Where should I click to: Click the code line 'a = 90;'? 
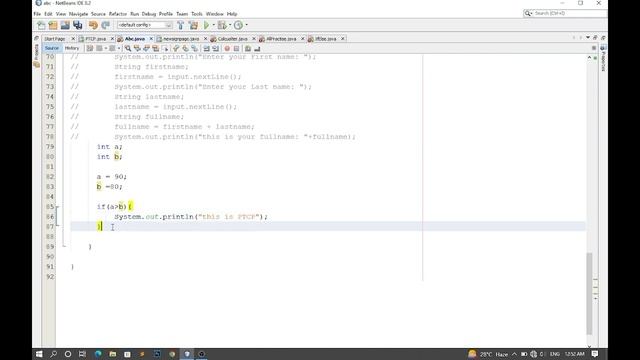(112, 177)
